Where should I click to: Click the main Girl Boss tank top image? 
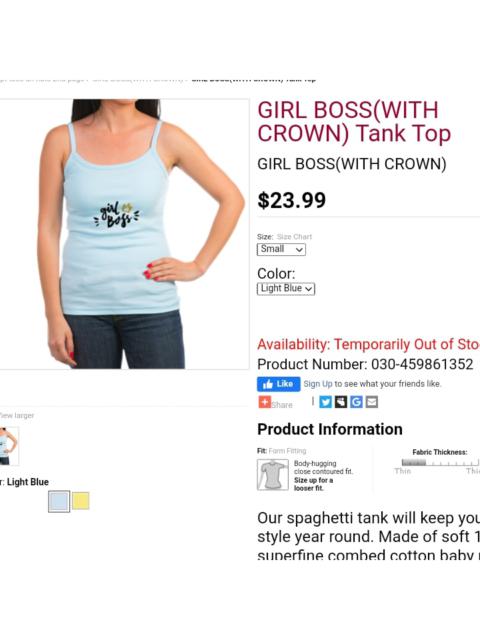point(124,234)
